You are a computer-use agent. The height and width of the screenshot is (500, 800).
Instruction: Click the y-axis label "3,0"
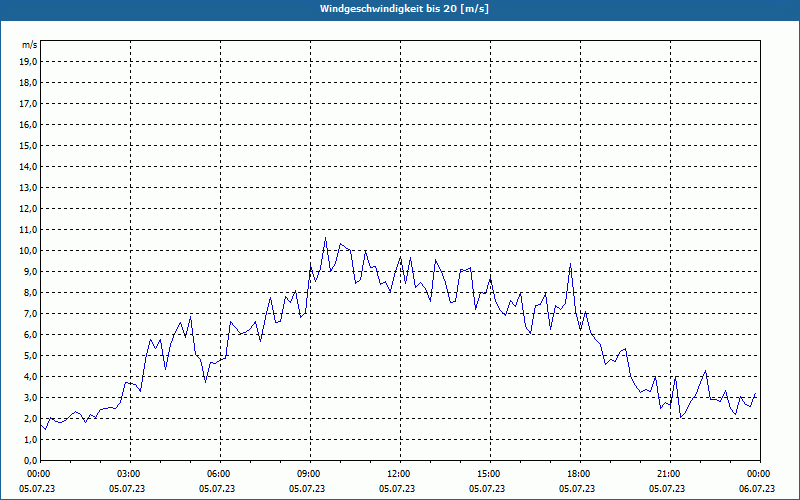pyautogui.click(x=30, y=397)
